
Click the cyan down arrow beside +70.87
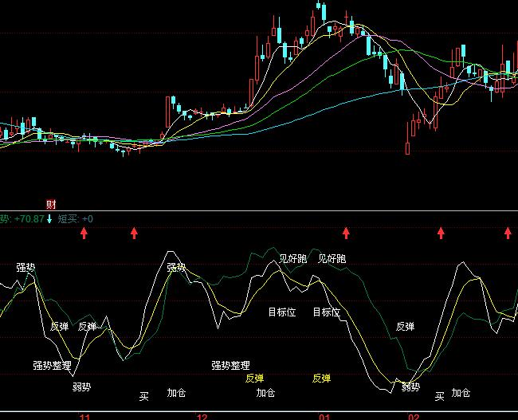tap(50, 218)
